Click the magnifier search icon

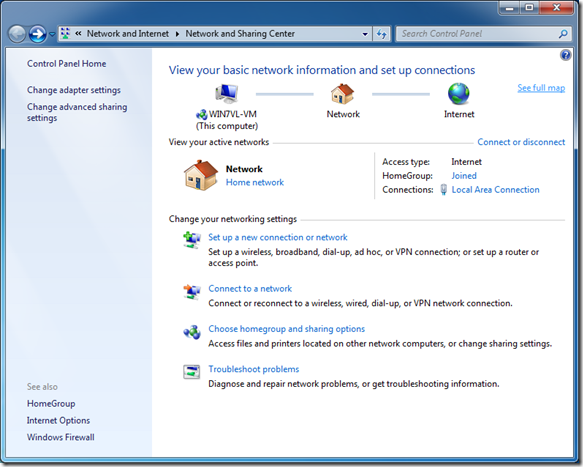click(563, 34)
